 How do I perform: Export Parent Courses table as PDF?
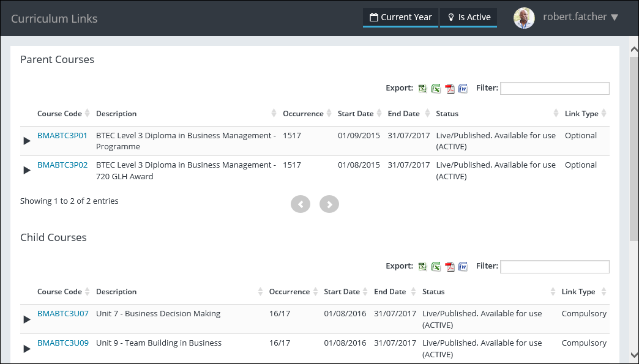pyautogui.click(x=449, y=89)
